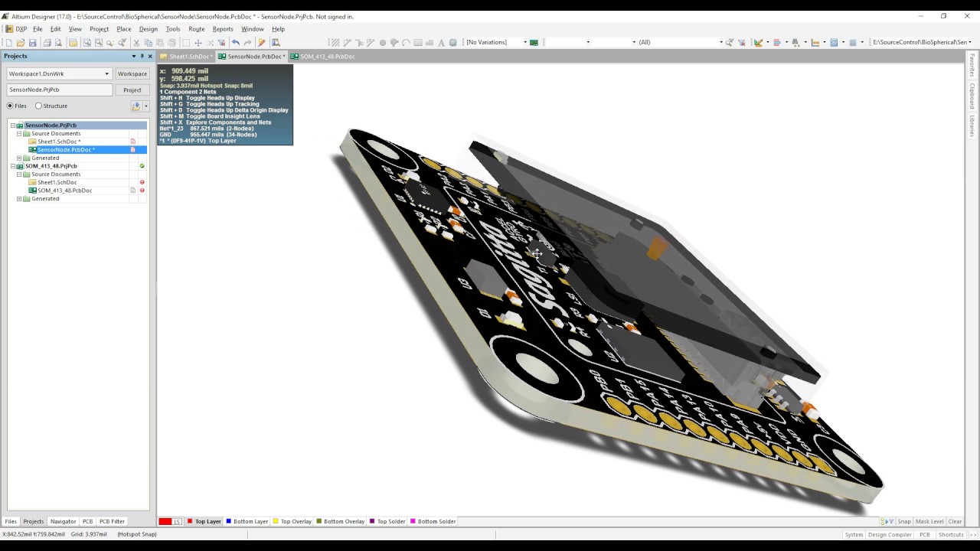Select the Bottom Layer tab with blue swatch
This screenshot has height=551, width=980.
247,521
